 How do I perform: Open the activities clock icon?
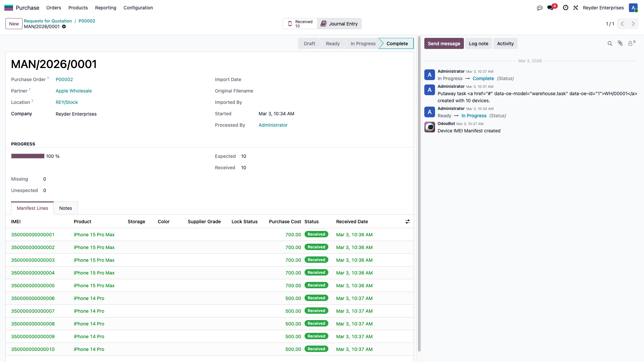pyautogui.click(x=566, y=8)
